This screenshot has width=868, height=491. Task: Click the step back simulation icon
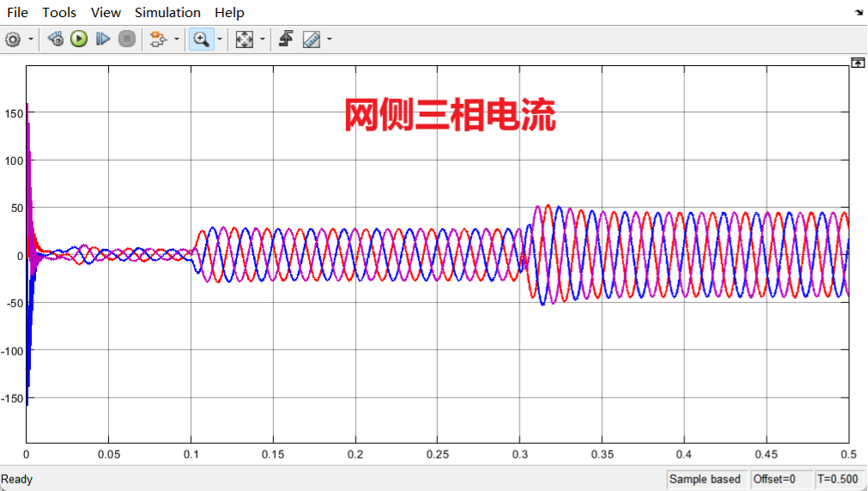(55, 39)
